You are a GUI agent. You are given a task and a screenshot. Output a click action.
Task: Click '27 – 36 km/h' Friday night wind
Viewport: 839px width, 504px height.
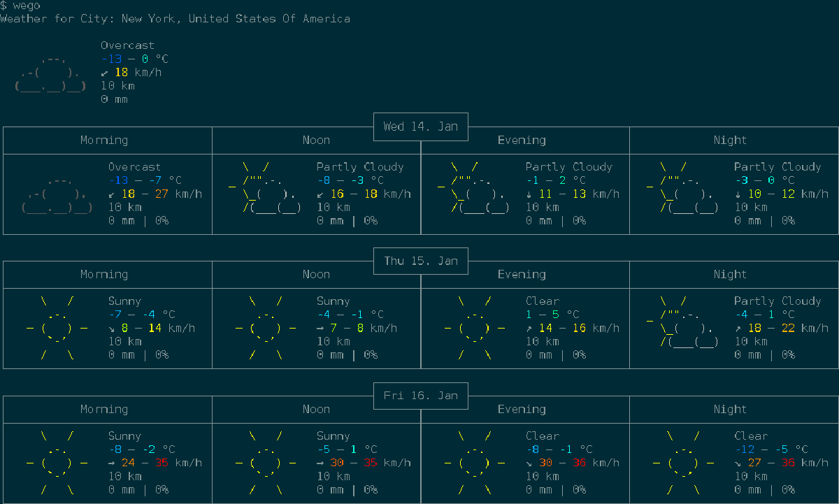pyautogui.click(x=787, y=463)
